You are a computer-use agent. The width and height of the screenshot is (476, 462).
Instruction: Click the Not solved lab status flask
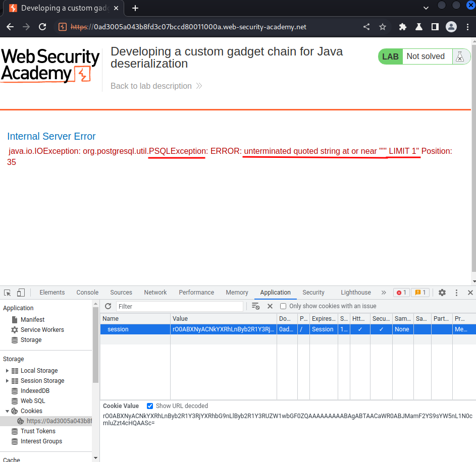click(x=460, y=56)
